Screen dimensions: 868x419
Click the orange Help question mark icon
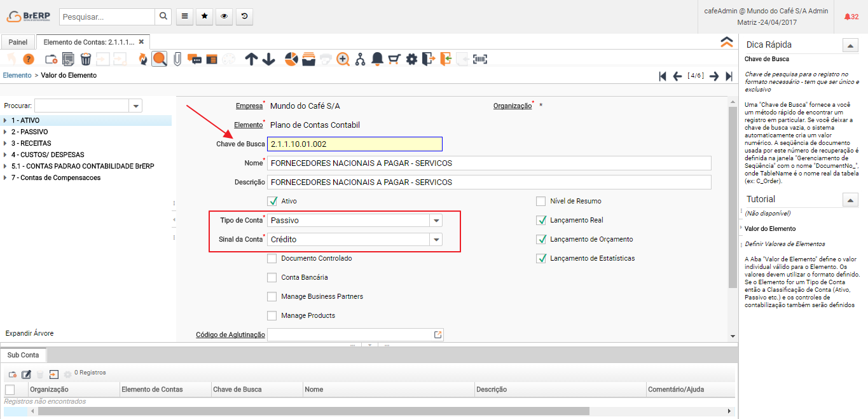(x=29, y=59)
